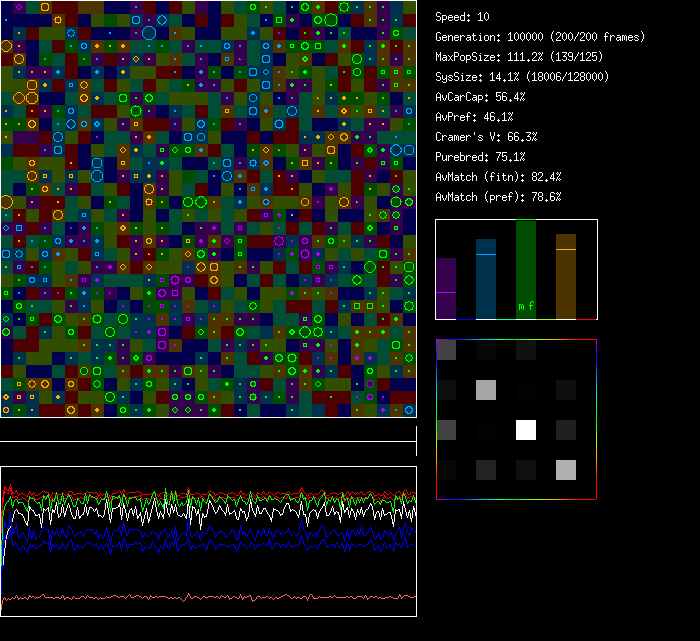
Task: Click the bright white cell in the matrix
Action: [x=526, y=430]
